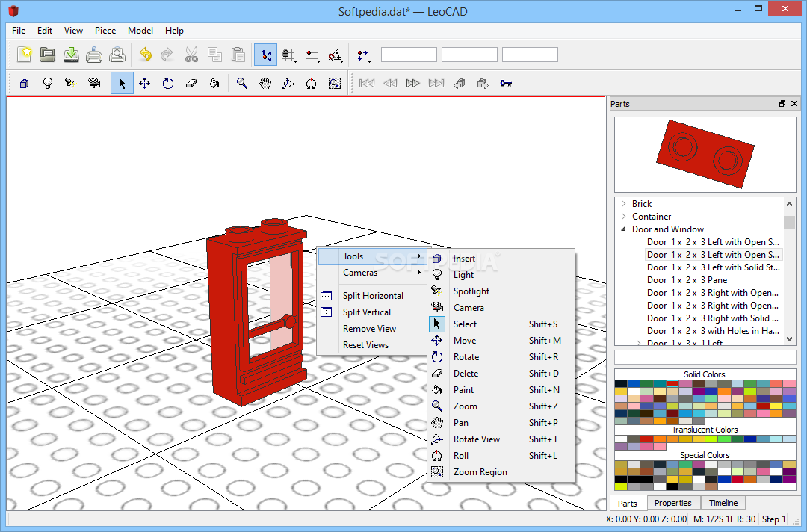The height and width of the screenshot is (532, 807).
Task: Click the Paste clipboard icon
Action: pos(238,55)
